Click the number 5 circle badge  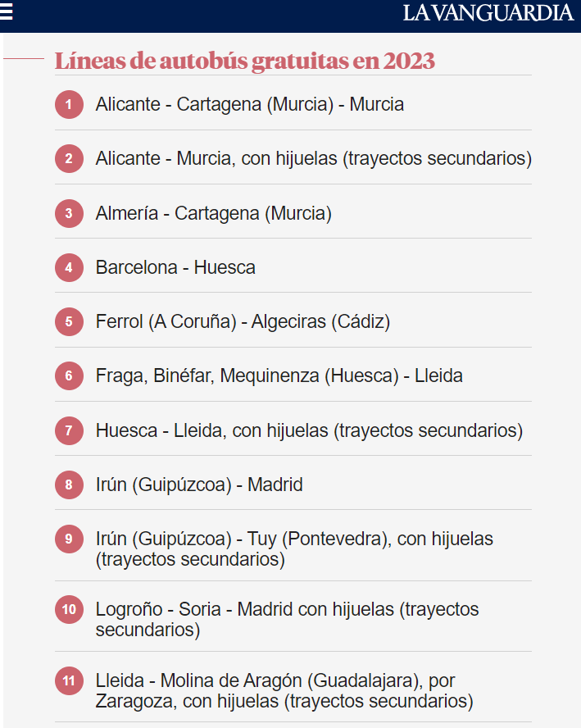pos(69,321)
